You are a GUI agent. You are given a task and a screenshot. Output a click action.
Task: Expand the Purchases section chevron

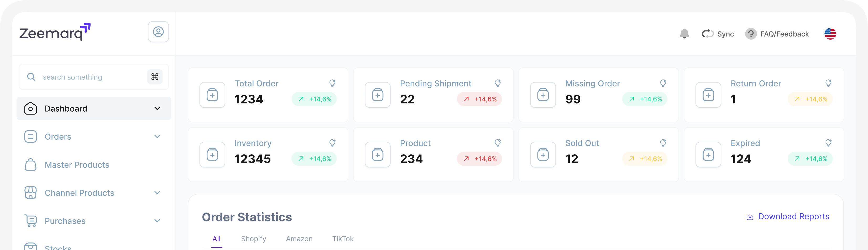coord(157,221)
